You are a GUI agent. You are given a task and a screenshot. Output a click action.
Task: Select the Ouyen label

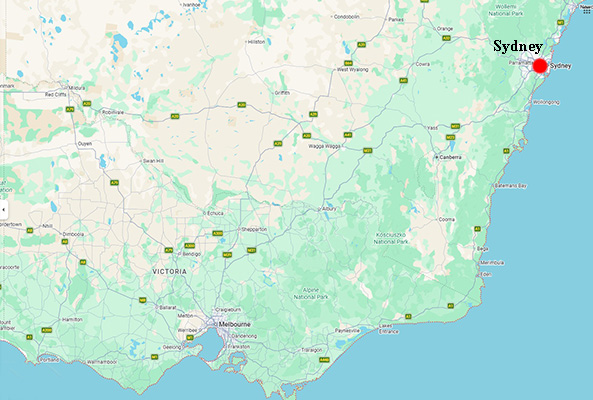(x=85, y=144)
